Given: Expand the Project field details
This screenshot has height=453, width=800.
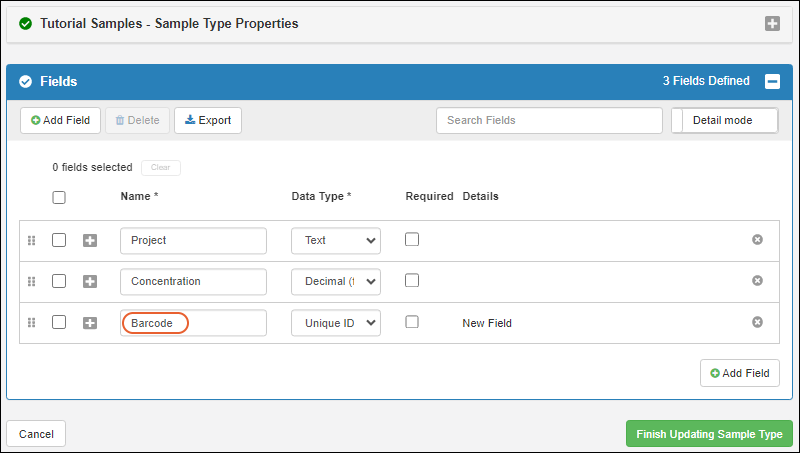Looking at the screenshot, I should coord(90,240).
